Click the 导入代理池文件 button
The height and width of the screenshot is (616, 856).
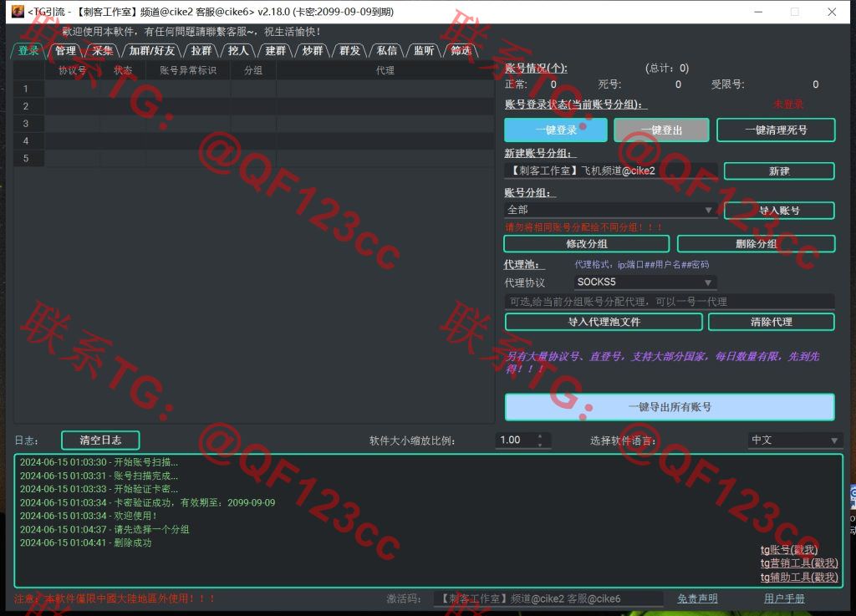pos(604,322)
